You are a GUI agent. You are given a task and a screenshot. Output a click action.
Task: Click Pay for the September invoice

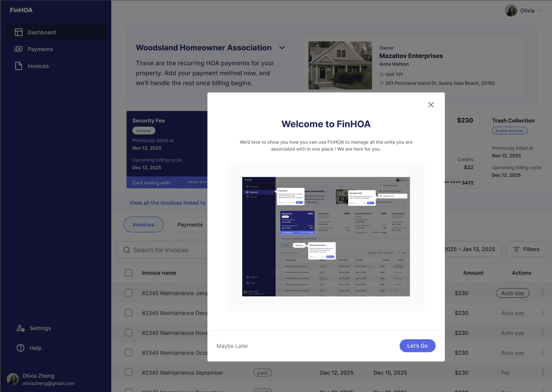(x=506, y=373)
